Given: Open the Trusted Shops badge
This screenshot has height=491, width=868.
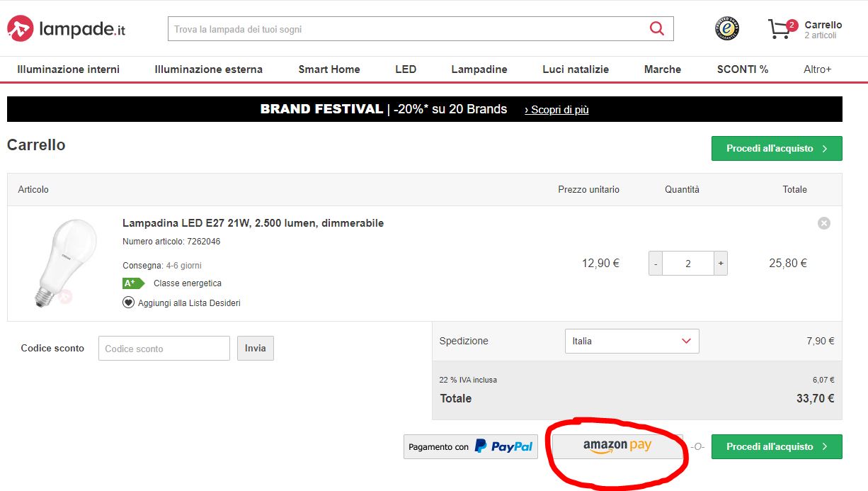Looking at the screenshot, I should click(726, 28).
